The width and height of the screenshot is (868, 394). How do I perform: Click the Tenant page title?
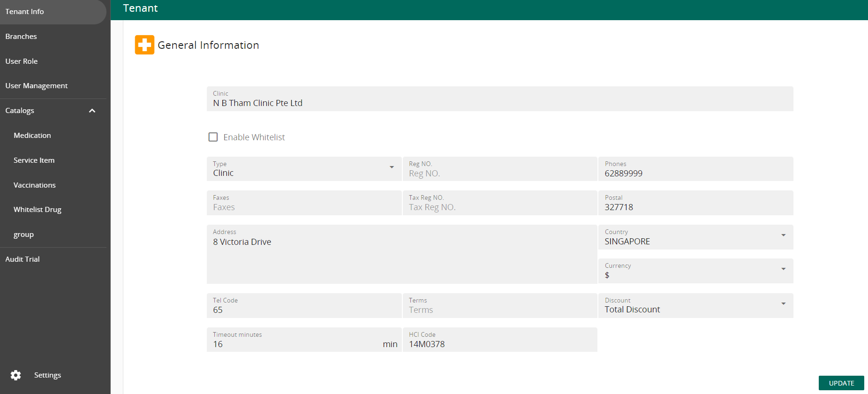pyautogui.click(x=140, y=8)
